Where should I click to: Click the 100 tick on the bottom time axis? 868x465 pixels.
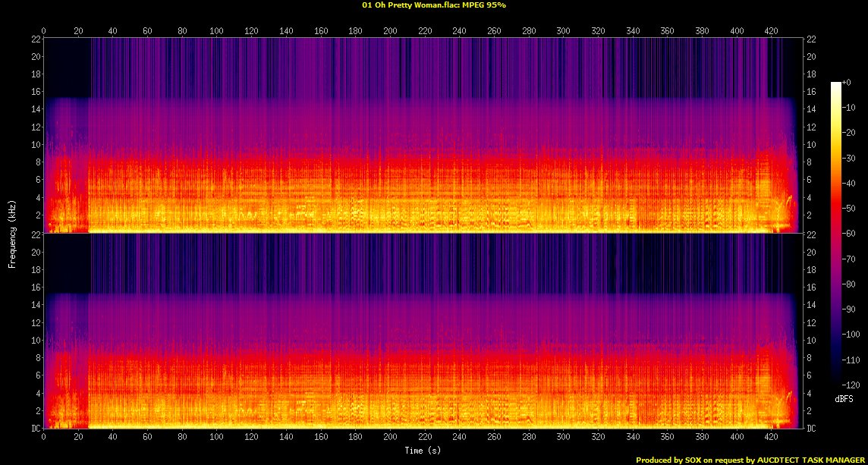click(217, 438)
